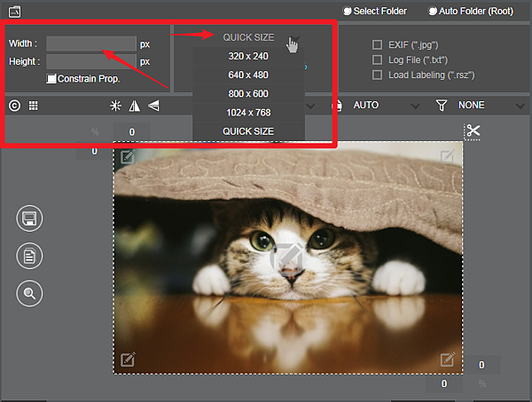The image size is (532, 402).
Task: Choose the 800 x 600 size preset
Action: (248, 94)
